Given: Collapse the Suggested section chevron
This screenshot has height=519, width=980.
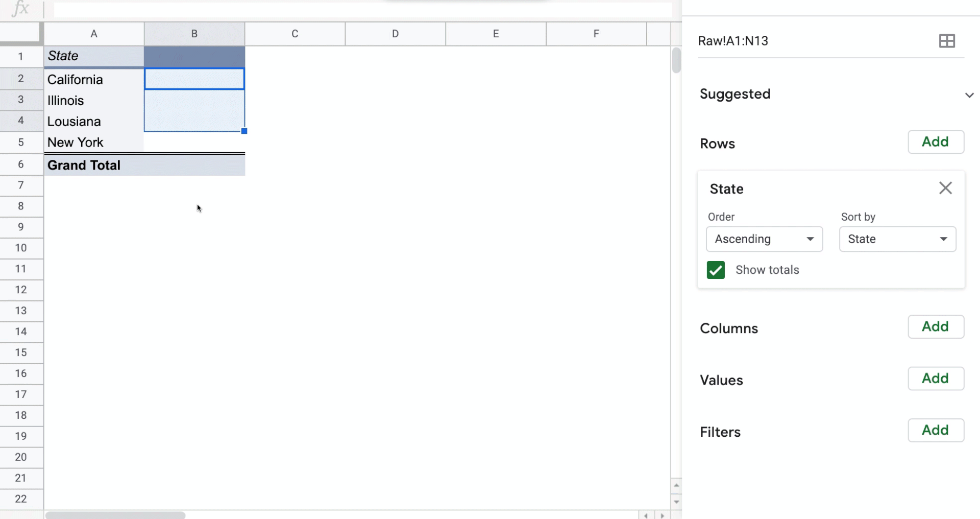Looking at the screenshot, I should coord(969,95).
